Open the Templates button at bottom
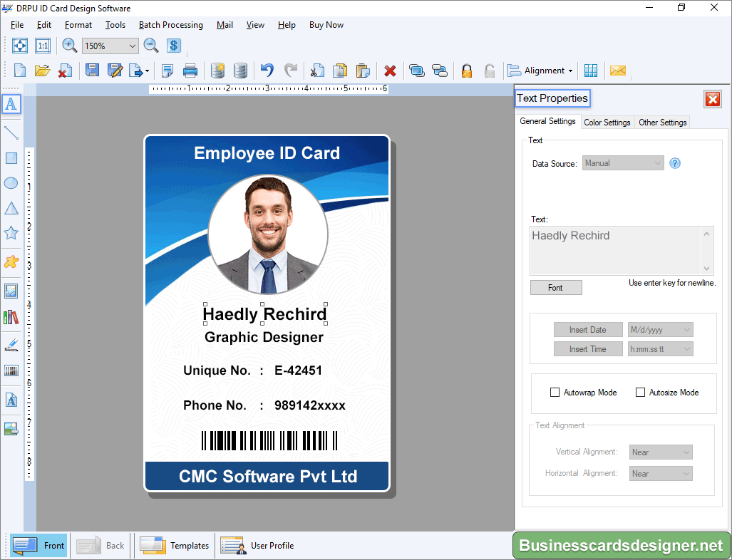The width and height of the screenshot is (732, 560). [x=175, y=545]
